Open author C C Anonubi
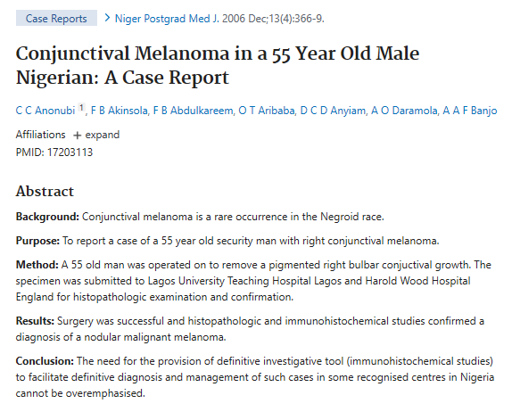The image size is (512, 420). (45, 111)
